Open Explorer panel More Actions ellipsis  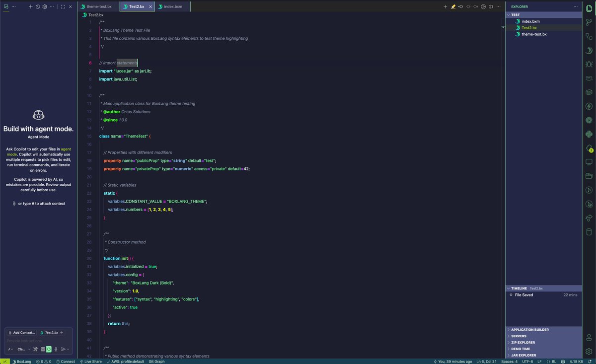coord(577,7)
